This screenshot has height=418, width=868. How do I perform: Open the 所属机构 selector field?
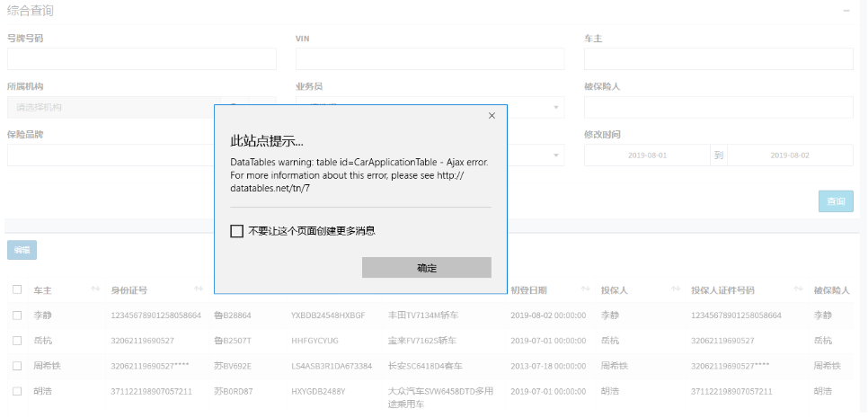tap(113, 107)
